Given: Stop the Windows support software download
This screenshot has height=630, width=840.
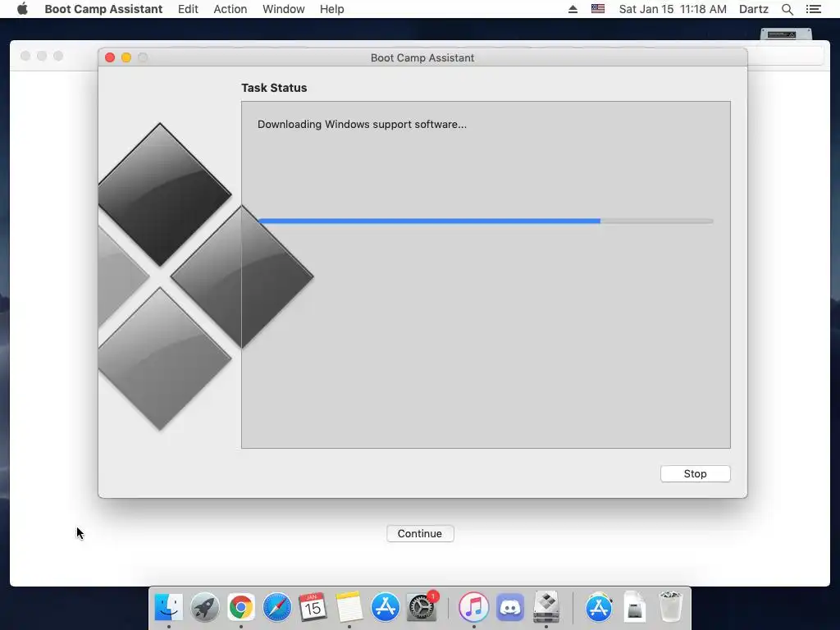Looking at the screenshot, I should (696, 473).
